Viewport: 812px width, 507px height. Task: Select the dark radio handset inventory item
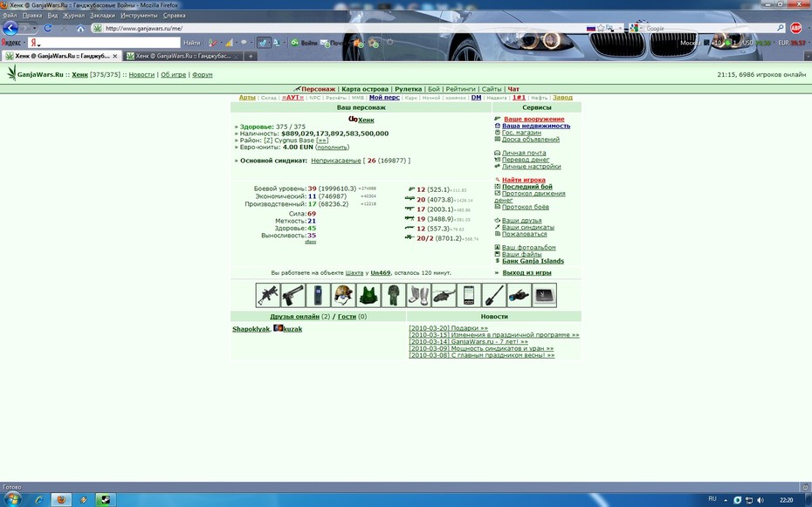pos(318,295)
